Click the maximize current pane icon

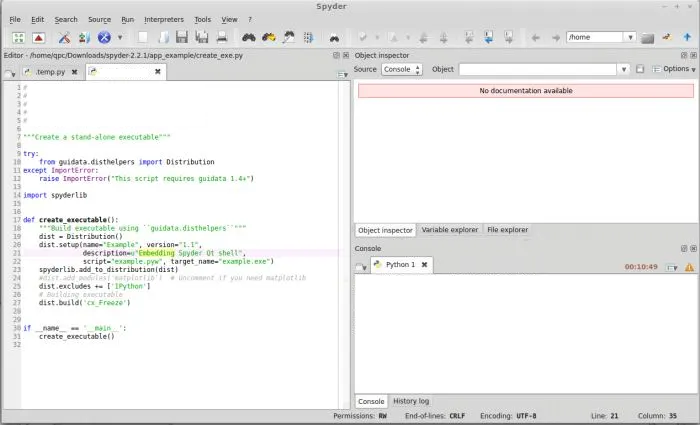(x=19, y=38)
